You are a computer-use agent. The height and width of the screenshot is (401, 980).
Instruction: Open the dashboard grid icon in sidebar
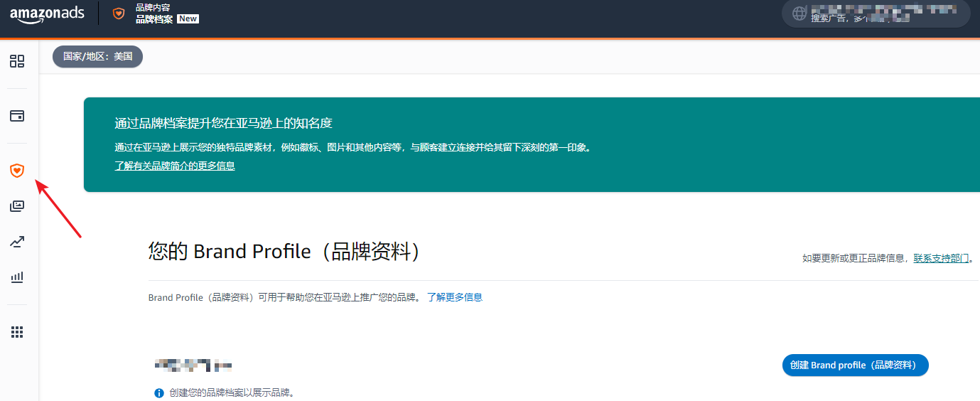(17, 61)
